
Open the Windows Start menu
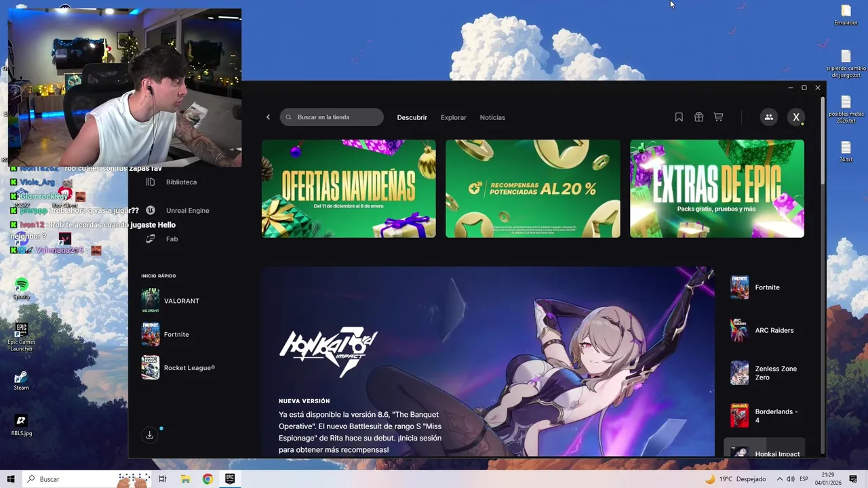click(11, 479)
